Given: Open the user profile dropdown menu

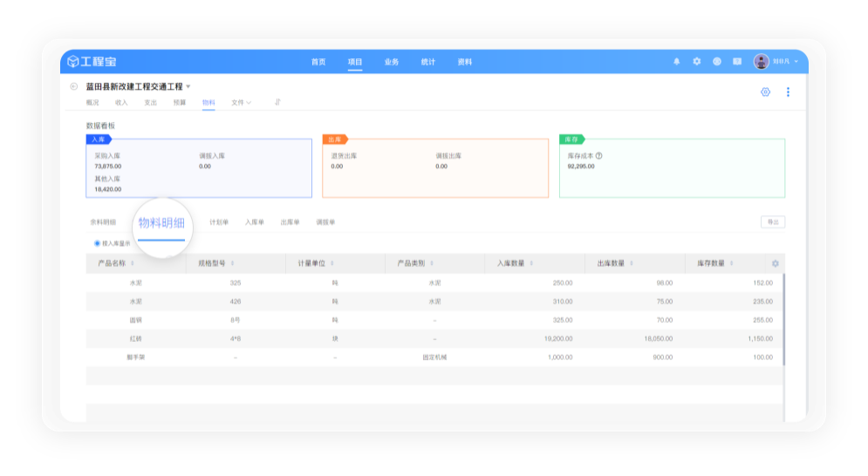Looking at the screenshot, I should click(x=776, y=62).
